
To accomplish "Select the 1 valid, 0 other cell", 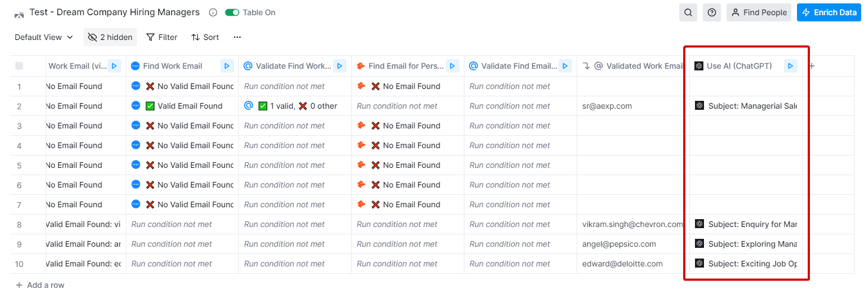I will (295, 106).
